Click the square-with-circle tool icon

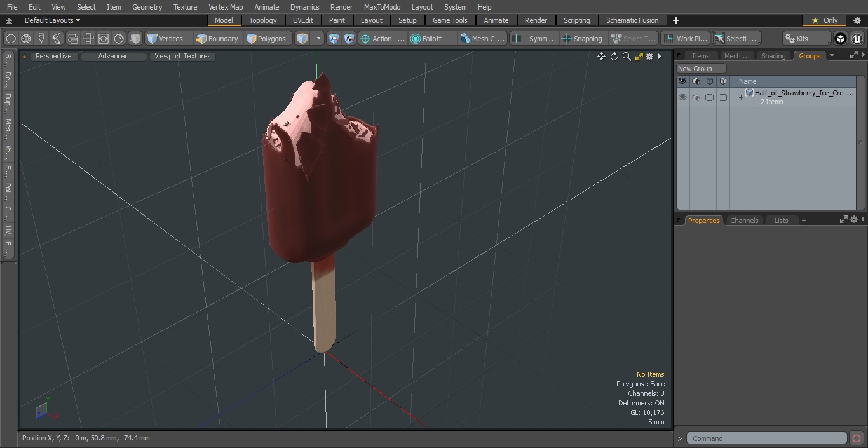(103, 39)
